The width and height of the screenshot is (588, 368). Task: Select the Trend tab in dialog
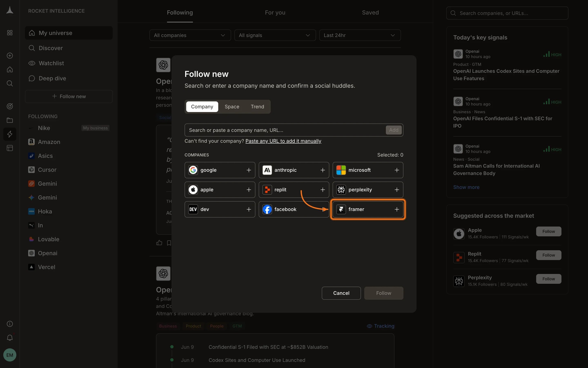(x=257, y=107)
